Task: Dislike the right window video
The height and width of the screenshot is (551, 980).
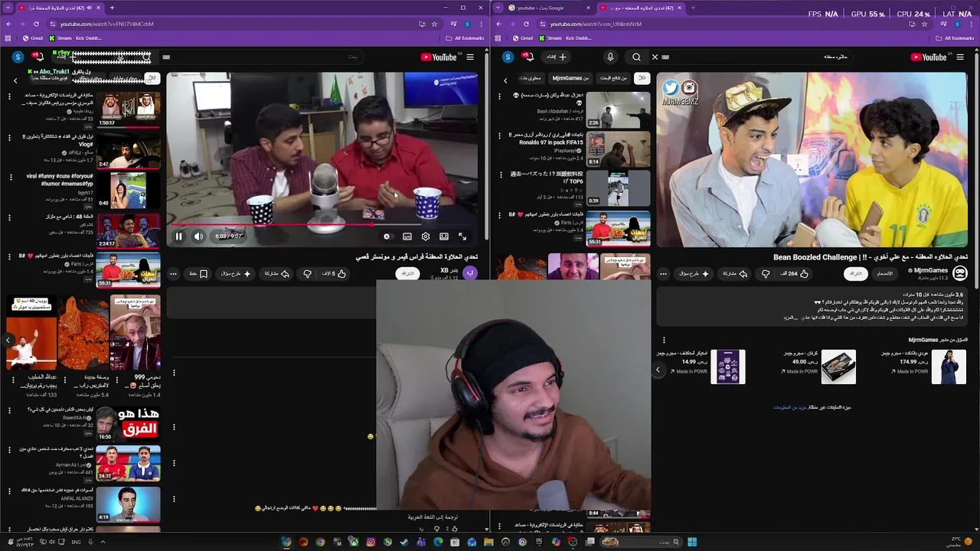Action: [766, 273]
